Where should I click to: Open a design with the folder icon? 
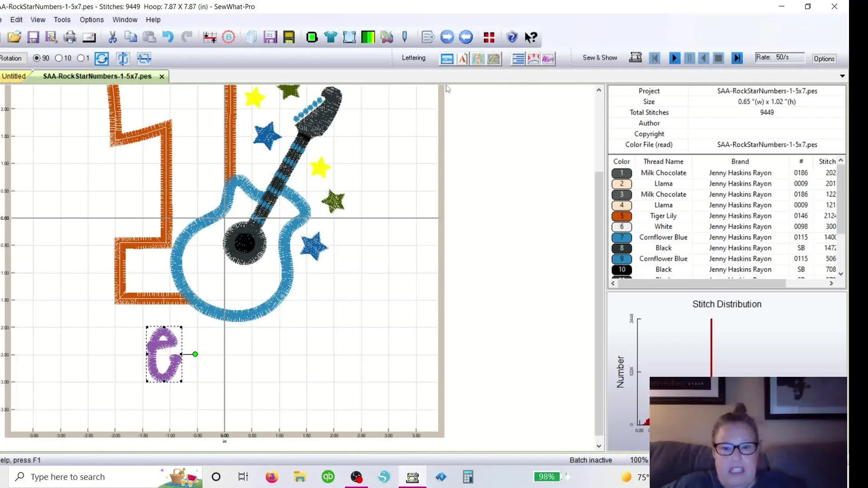coord(15,37)
